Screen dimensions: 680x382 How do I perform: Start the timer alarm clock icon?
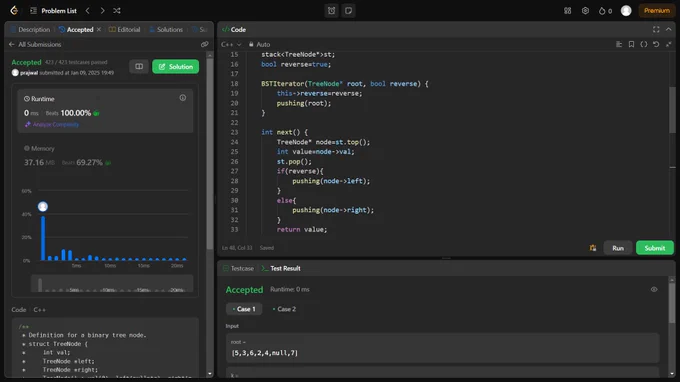331,10
